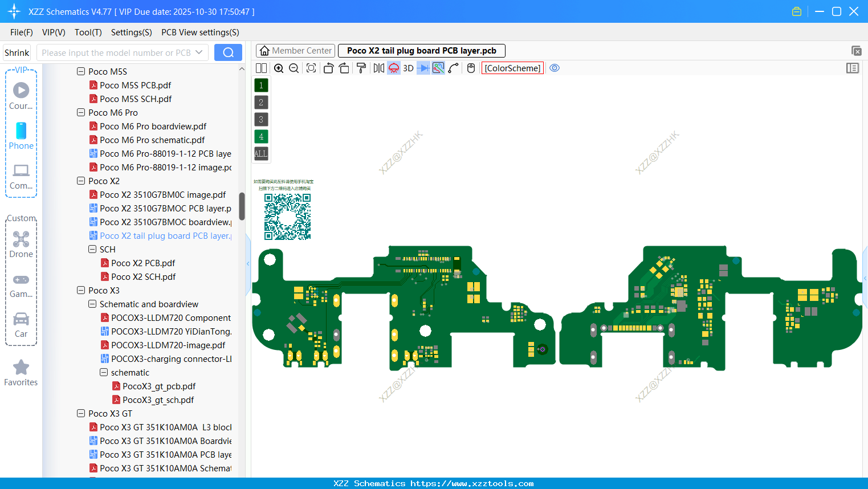Open the Poco X2 SCH.pdf file
This screenshot has height=489, width=868.
coord(144,276)
